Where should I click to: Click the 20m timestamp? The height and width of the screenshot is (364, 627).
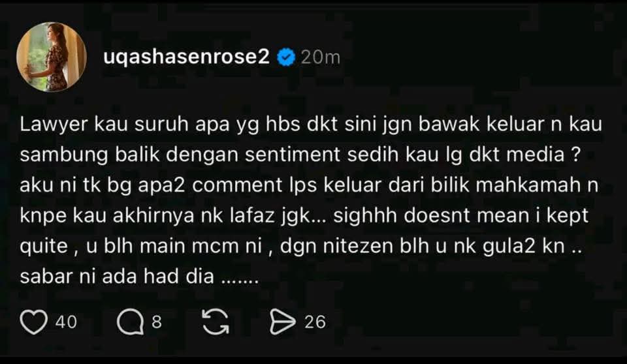pos(320,57)
